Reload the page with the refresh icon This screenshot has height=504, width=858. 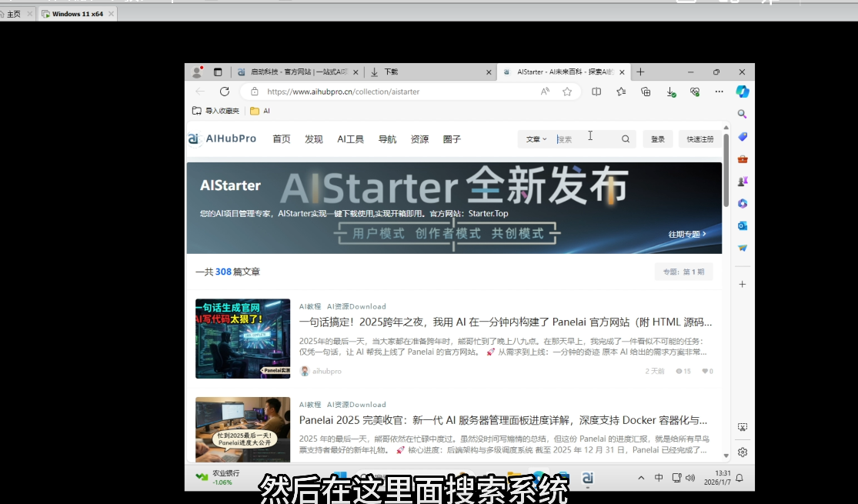225,92
